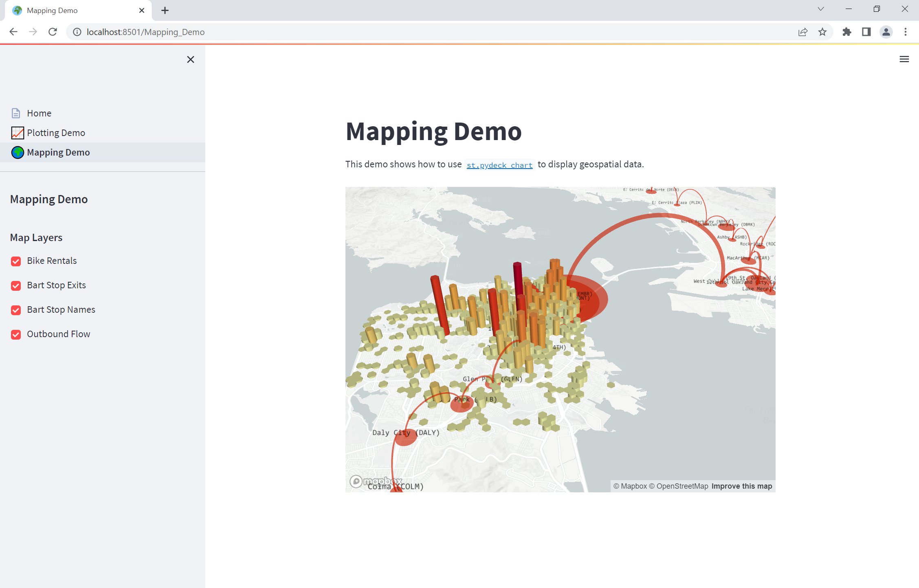Screen dimensions: 919x588
Task: Open the st.pydeck_chart documentation link
Action: coord(499,165)
